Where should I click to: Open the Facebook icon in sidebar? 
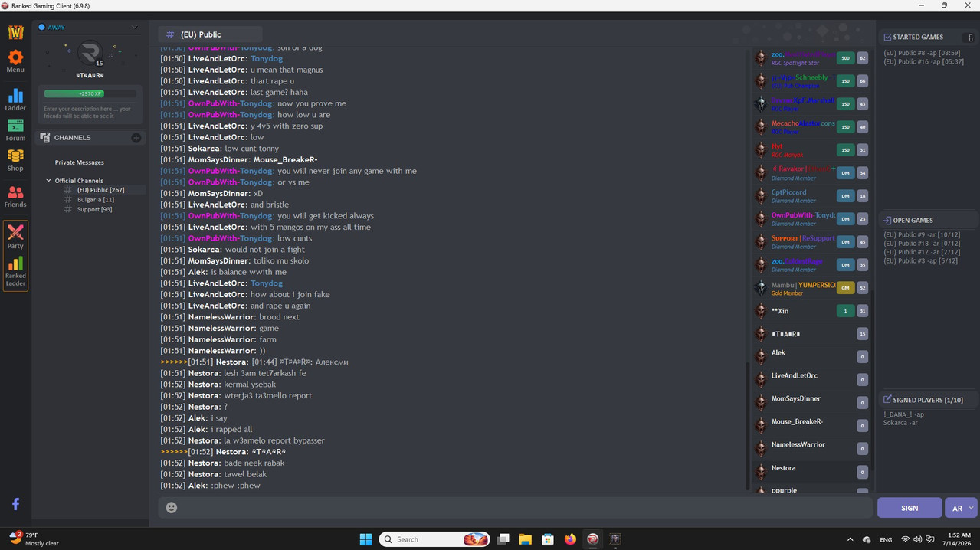click(15, 504)
